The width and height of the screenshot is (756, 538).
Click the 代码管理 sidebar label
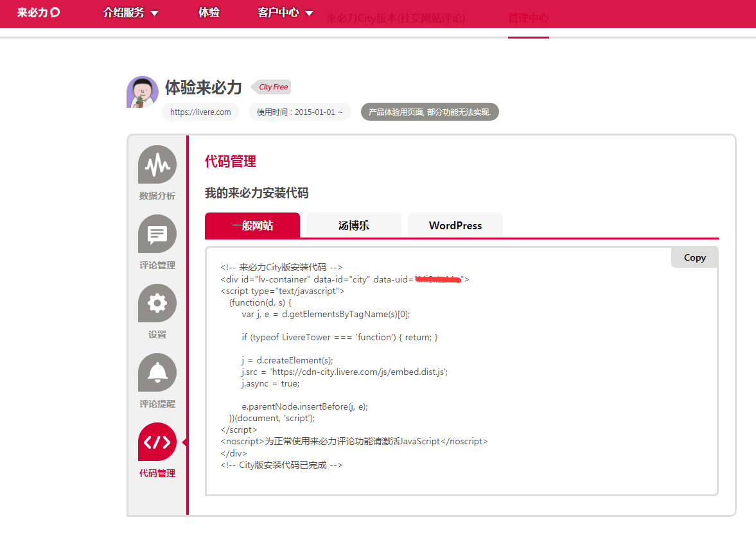[157, 473]
